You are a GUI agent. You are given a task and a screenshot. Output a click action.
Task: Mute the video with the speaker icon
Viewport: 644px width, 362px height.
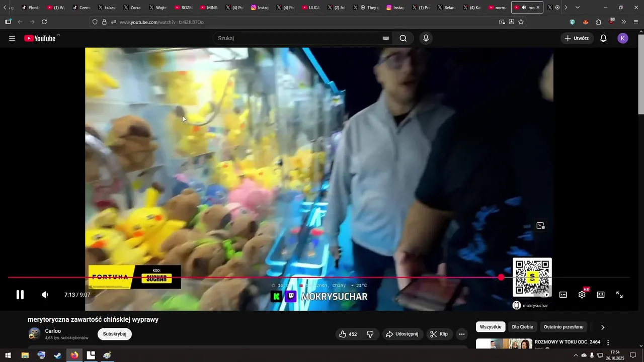coord(45,295)
